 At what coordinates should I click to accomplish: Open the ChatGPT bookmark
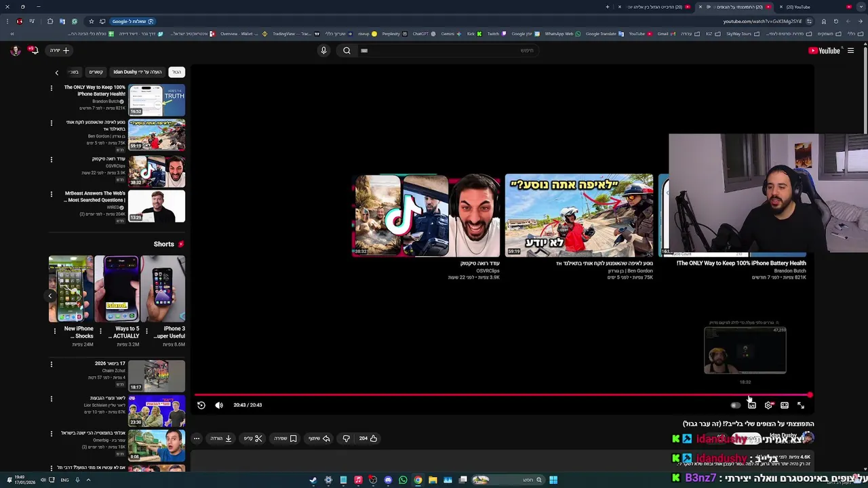pyautogui.click(x=423, y=33)
